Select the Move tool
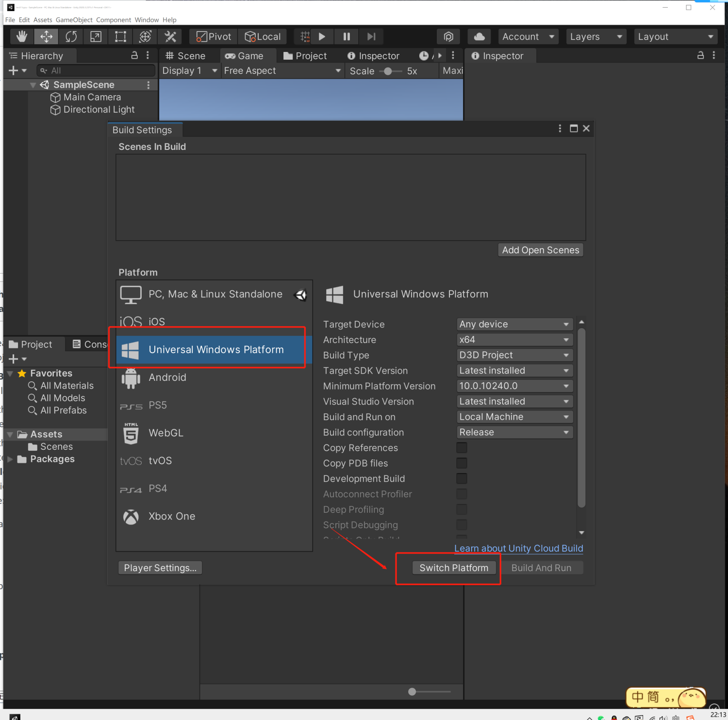 pyautogui.click(x=46, y=36)
